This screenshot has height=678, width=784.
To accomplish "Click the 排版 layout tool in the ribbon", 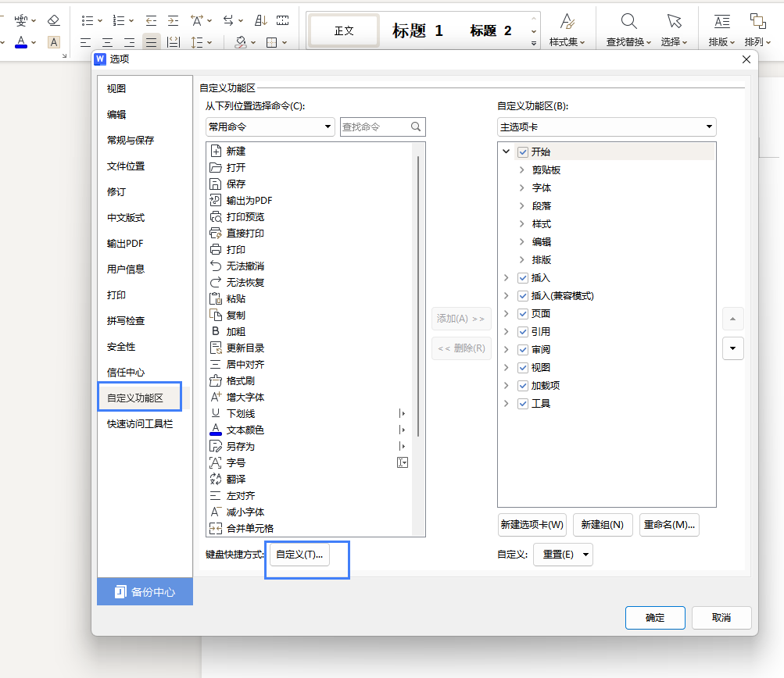I will tap(721, 30).
